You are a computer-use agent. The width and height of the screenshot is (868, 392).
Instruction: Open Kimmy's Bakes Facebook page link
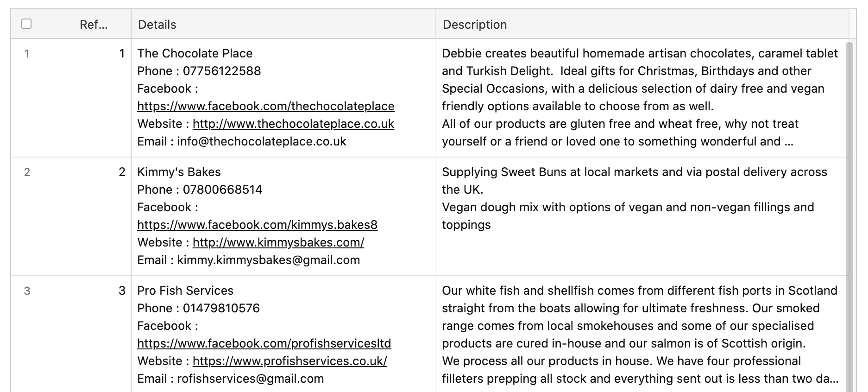pos(257,225)
